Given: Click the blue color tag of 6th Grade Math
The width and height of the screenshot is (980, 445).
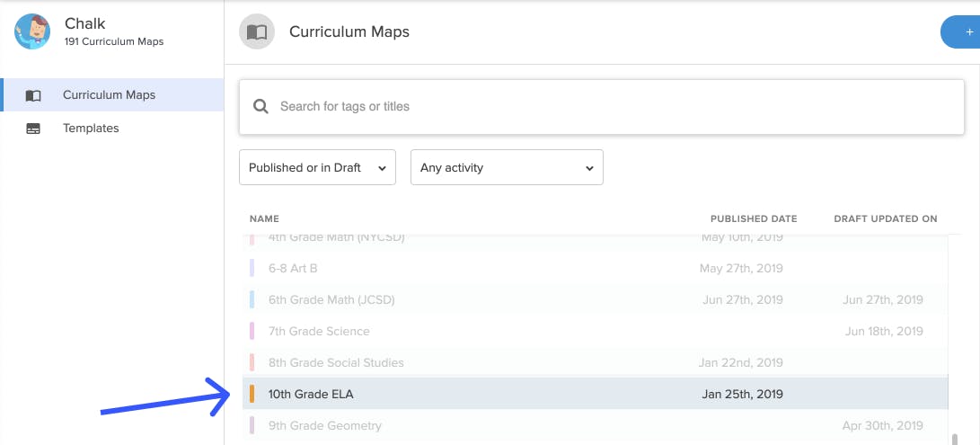Looking at the screenshot, I should coord(252,299).
